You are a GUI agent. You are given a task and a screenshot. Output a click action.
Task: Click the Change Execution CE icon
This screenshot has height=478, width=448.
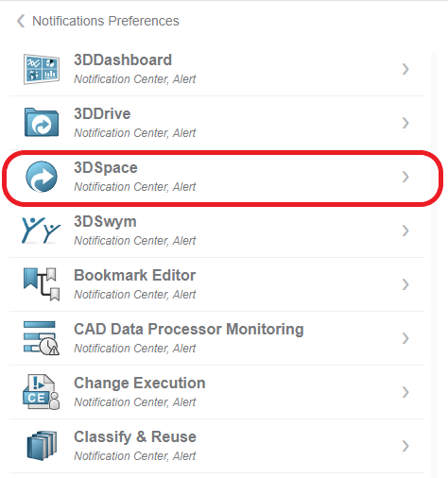(42, 392)
